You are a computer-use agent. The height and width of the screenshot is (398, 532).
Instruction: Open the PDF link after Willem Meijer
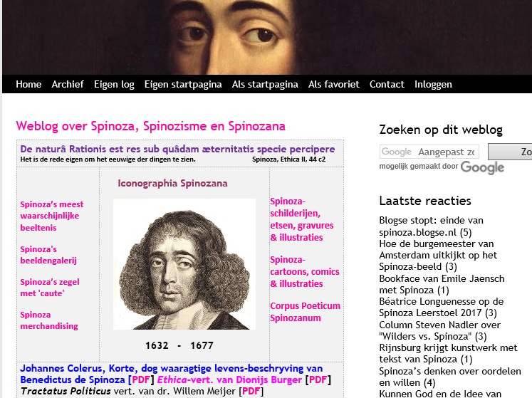tap(251, 391)
